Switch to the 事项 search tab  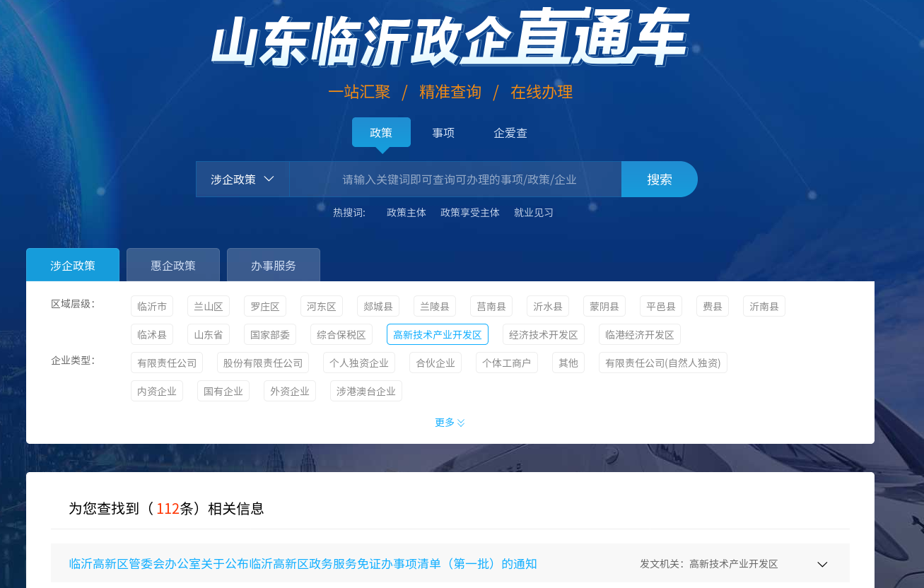(x=443, y=133)
